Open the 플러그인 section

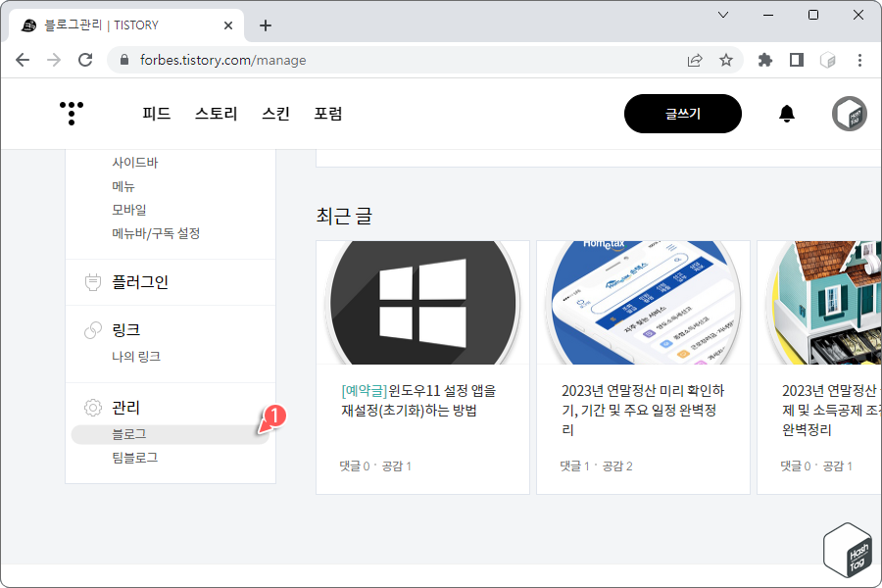[x=140, y=282]
